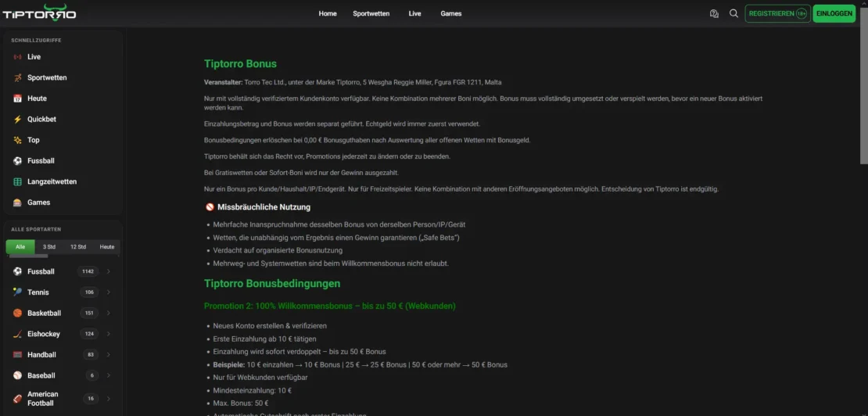Click the Baseball icon
The height and width of the screenshot is (416, 868).
tap(18, 375)
